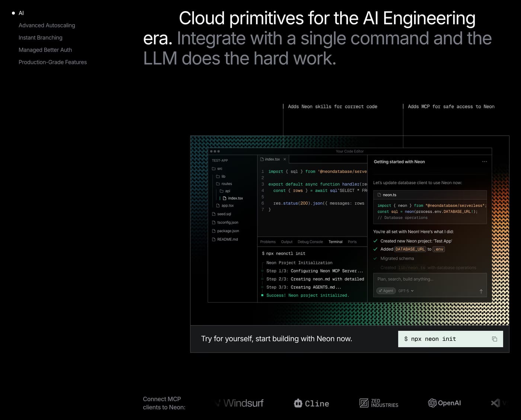Viewport: 521px width, 420px height.
Task: Click the Windsurf logo
Action: point(240,403)
